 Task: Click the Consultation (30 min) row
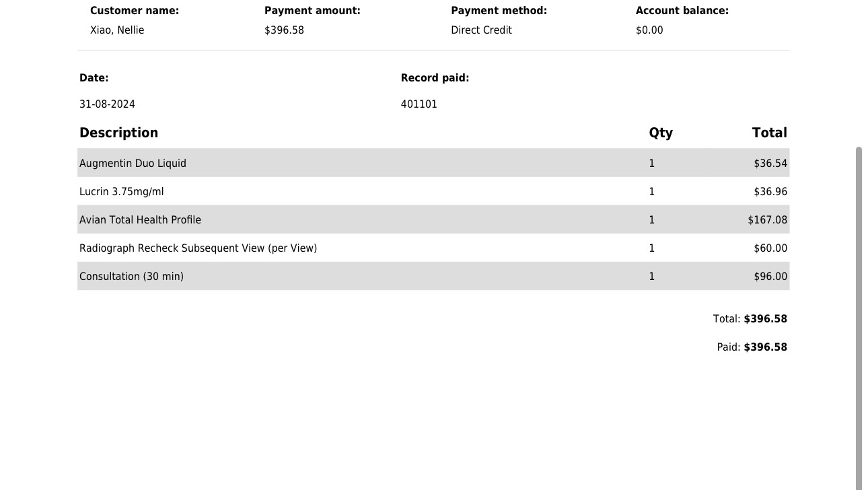[433, 276]
